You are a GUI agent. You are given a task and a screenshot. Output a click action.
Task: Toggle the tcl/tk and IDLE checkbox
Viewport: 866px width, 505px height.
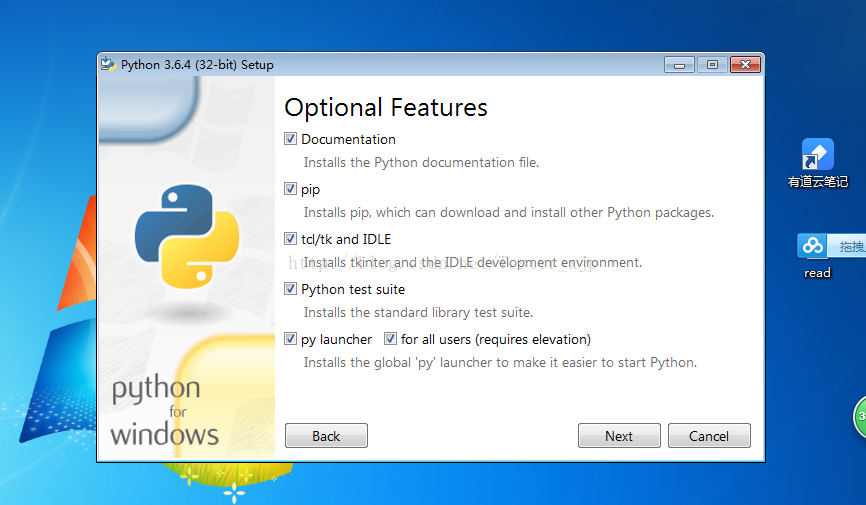tap(291, 239)
